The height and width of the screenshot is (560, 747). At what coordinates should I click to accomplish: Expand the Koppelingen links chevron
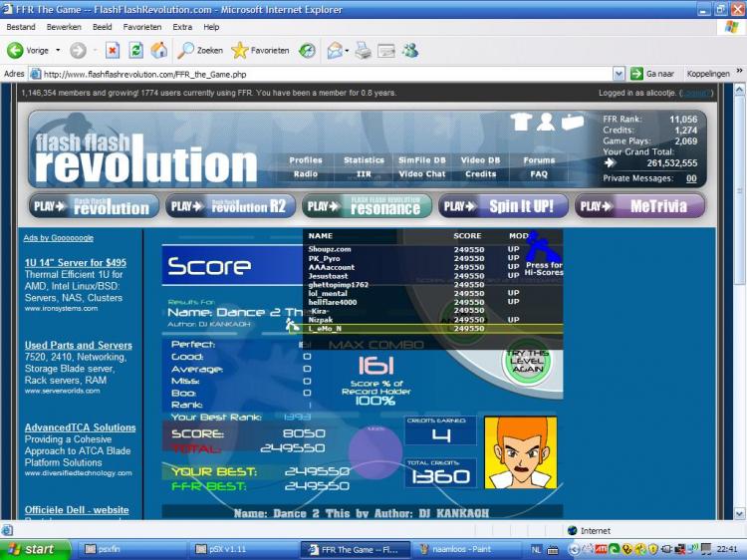(739, 71)
